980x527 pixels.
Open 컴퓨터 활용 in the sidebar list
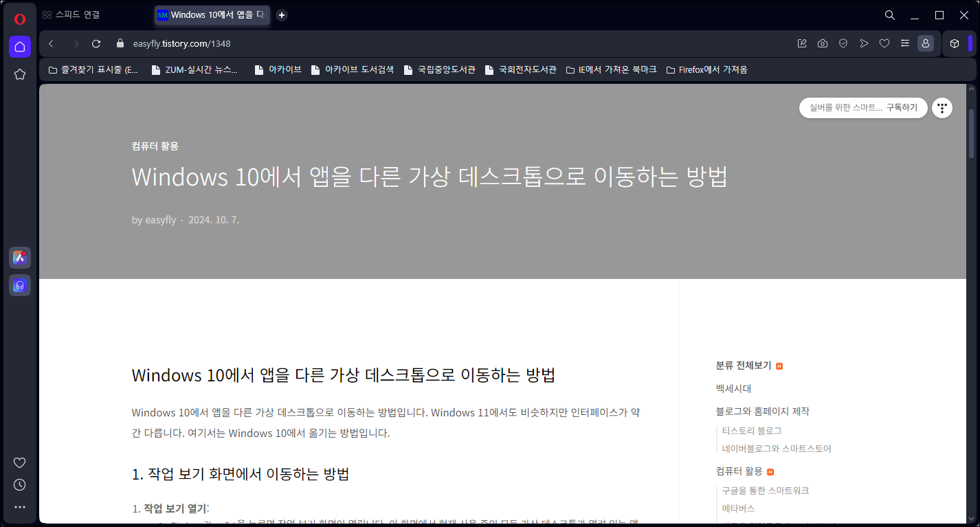tap(739, 471)
